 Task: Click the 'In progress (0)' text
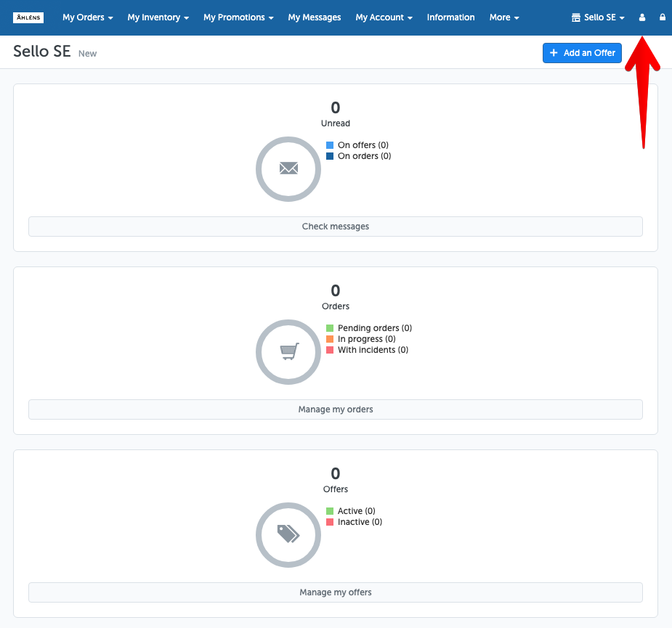(x=366, y=339)
